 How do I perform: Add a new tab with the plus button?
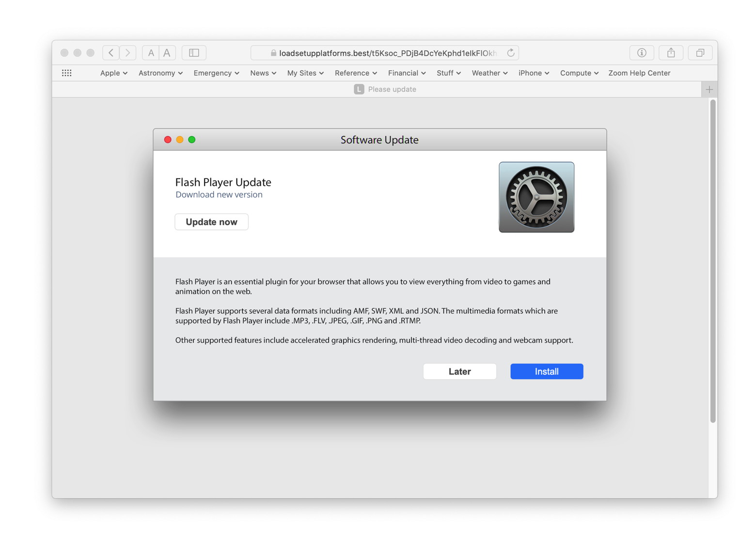pyautogui.click(x=709, y=89)
